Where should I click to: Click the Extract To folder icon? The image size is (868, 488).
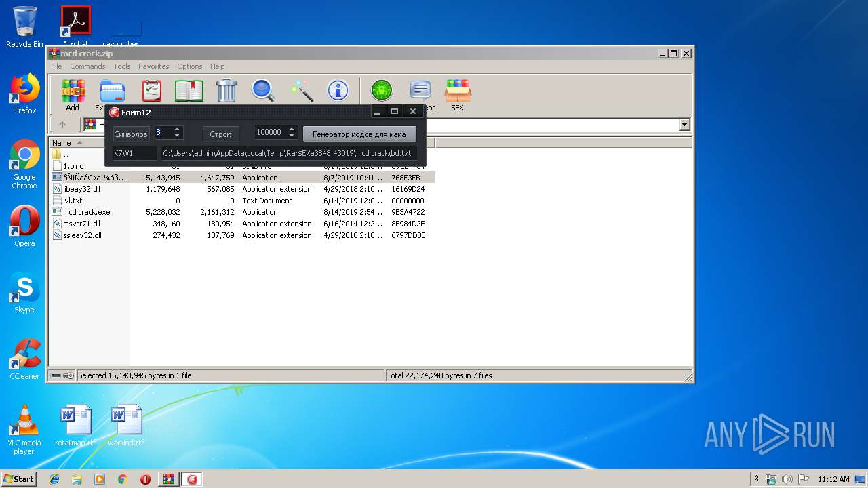pos(111,91)
